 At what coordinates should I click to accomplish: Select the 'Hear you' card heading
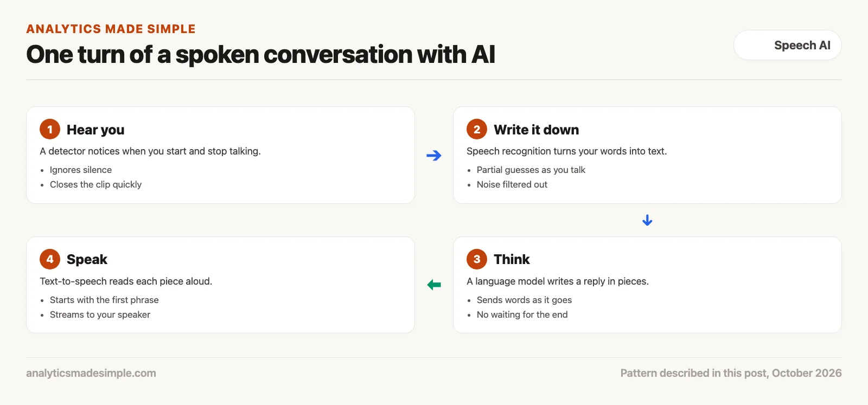[x=95, y=130]
